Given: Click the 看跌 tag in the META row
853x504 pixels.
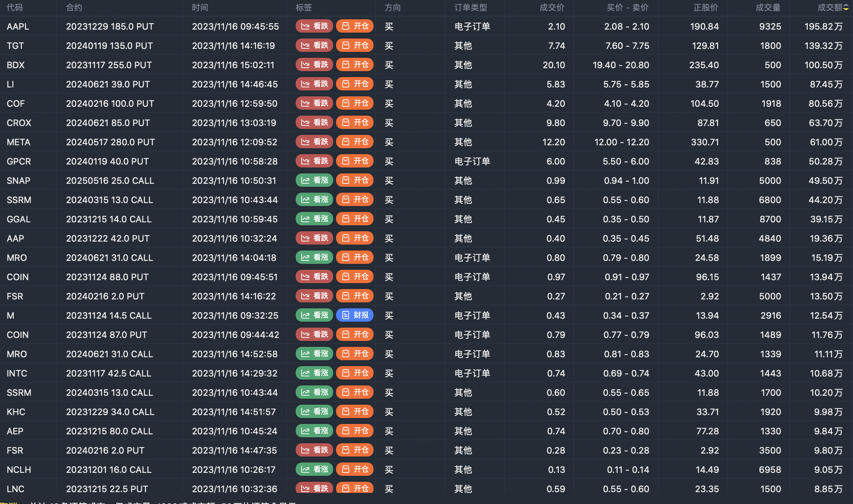Looking at the screenshot, I should (x=314, y=142).
